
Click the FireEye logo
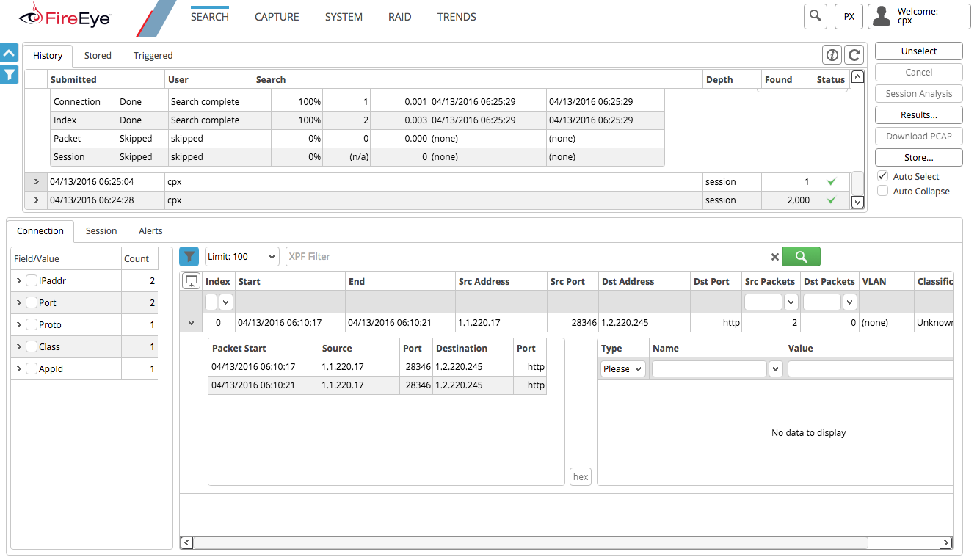[65, 15]
